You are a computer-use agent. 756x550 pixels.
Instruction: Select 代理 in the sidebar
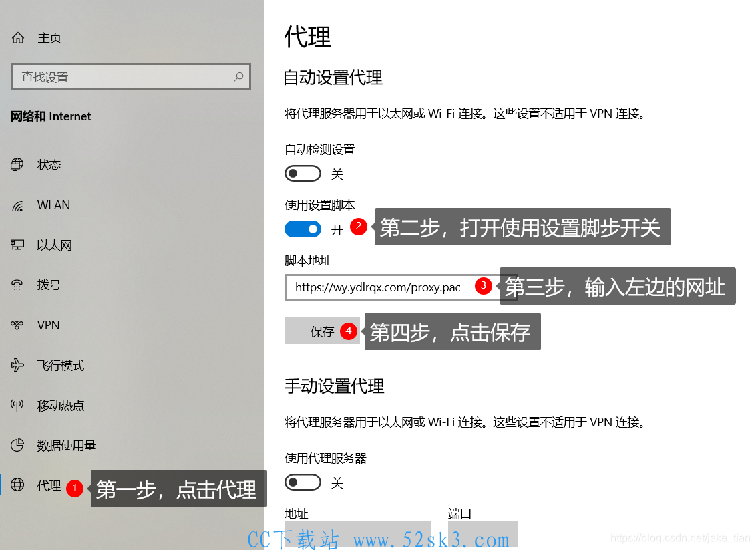49,485
